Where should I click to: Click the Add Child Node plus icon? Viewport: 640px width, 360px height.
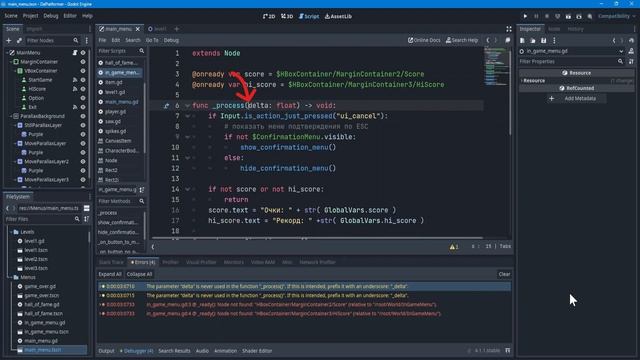point(9,40)
